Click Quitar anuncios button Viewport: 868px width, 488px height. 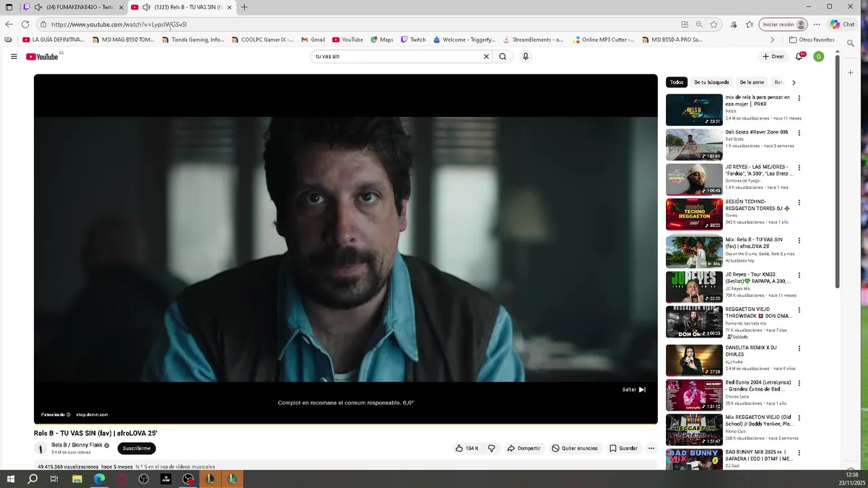tap(574, 448)
